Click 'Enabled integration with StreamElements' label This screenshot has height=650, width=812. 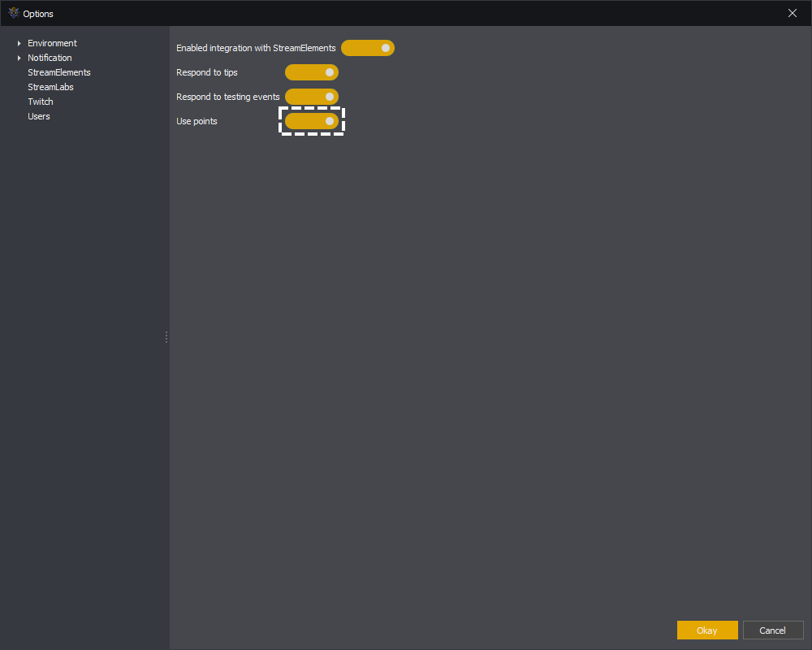tap(256, 48)
